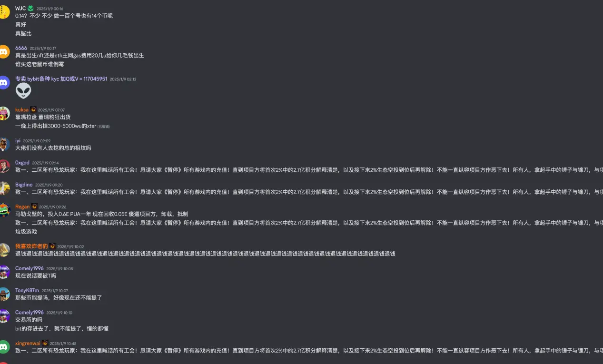Viewport: 603px width, 364px height.
Task: Click the alien emoji message
Action: pos(23,90)
